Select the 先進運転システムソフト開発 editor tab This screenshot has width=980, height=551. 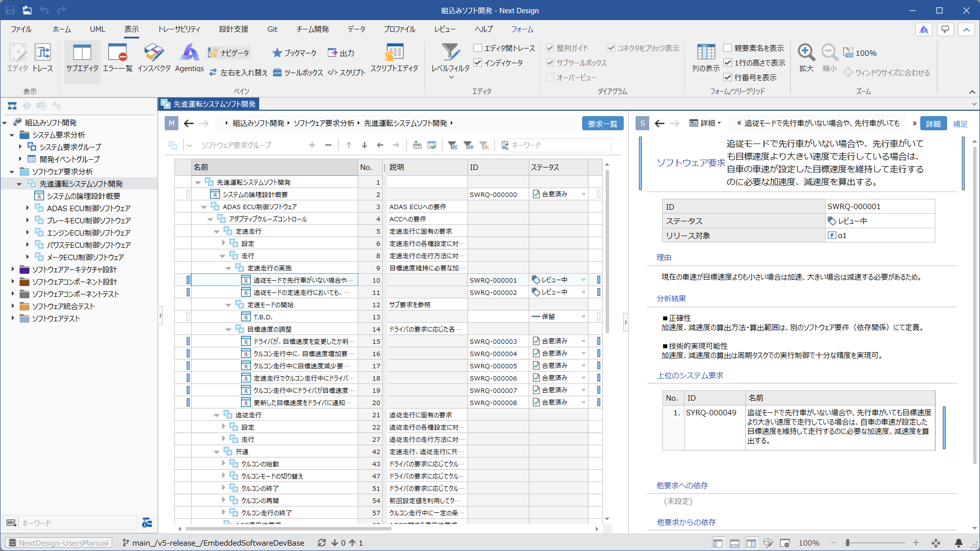pyautogui.click(x=209, y=104)
